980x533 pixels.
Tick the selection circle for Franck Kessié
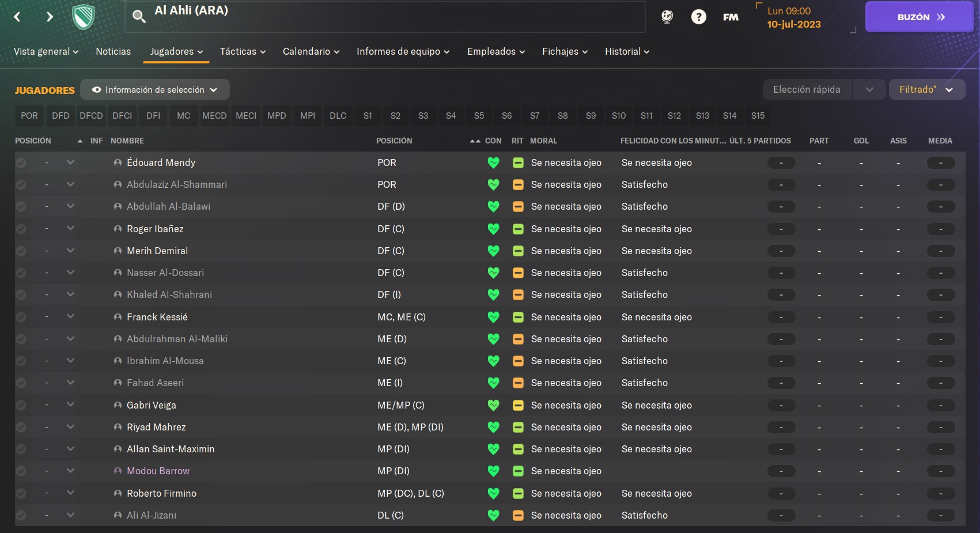21,317
